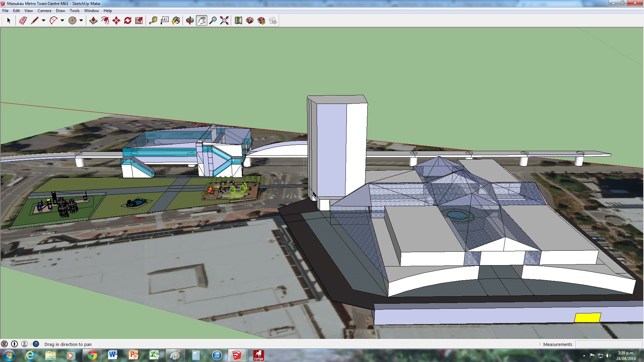Expand the Circle shape dropdown arrow
Screen dimensions: 644x362
[x=81, y=21]
